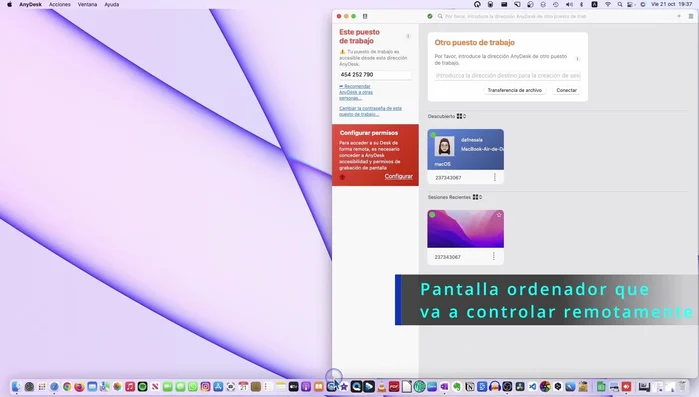
Task: Click the Configurar link in red panel
Action: pyautogui.click(x=399, y=176)
